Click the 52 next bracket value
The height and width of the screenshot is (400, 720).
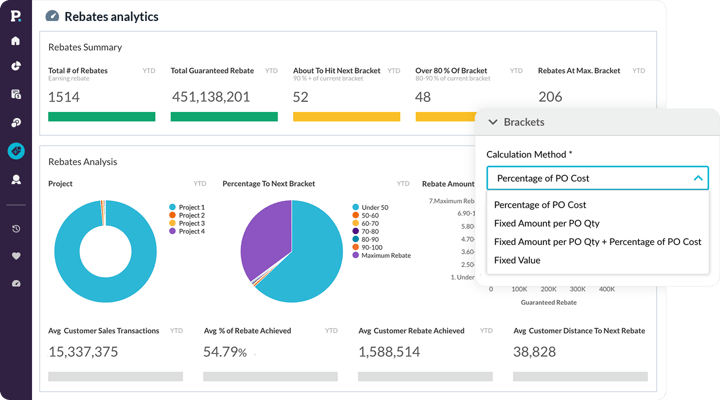point(301,97)
